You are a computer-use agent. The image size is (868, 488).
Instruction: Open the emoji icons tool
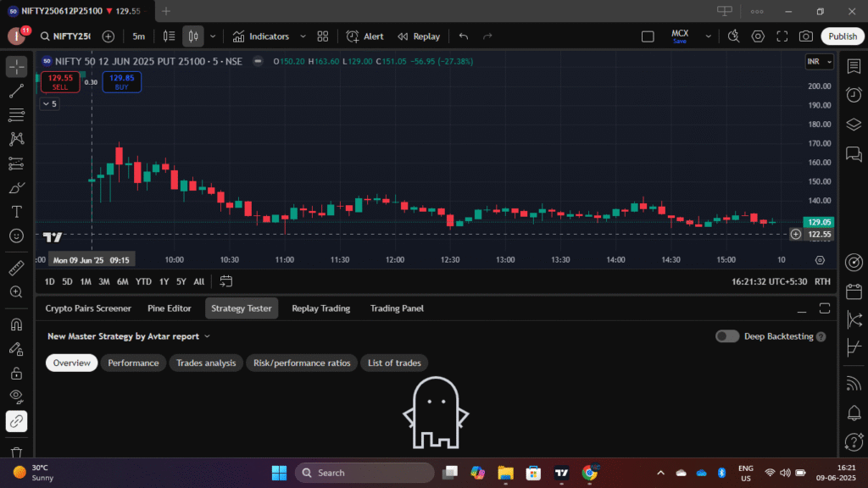pyautogui.click(x=17, y=236)
